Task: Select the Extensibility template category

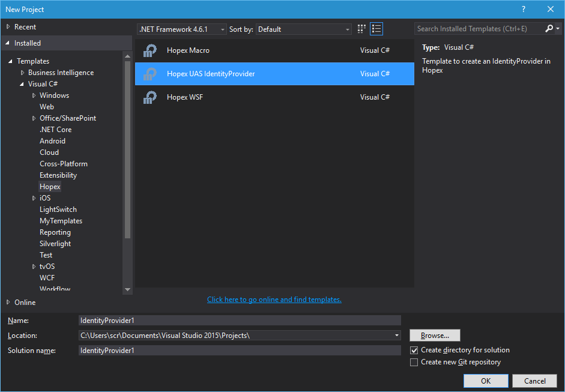Action: coord(58,175)
